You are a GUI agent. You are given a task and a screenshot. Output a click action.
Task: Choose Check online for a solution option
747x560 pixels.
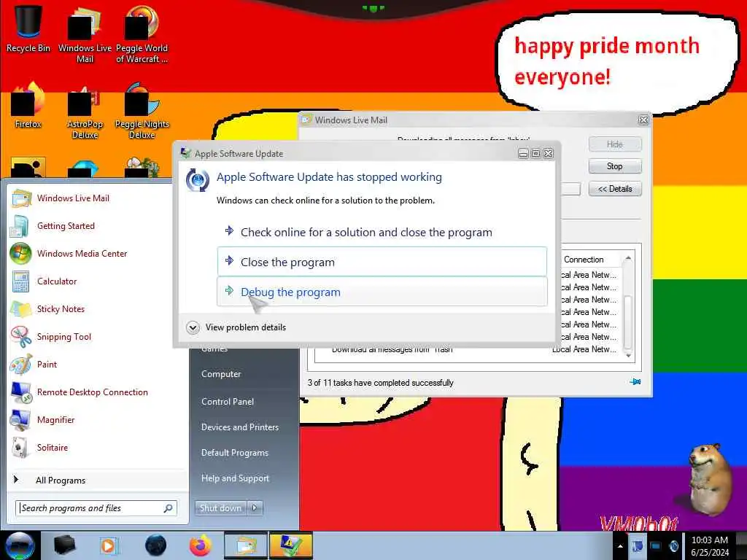coord(382,233)
